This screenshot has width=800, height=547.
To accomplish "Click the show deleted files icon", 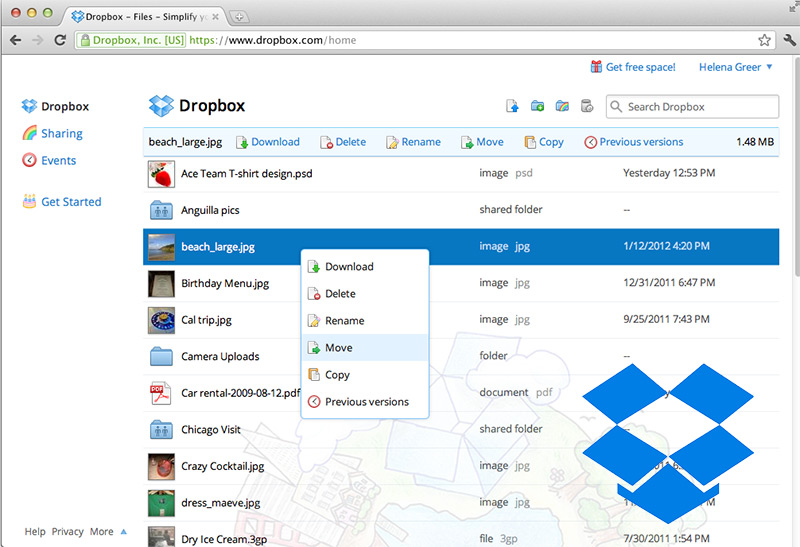I will pos(587,106).
